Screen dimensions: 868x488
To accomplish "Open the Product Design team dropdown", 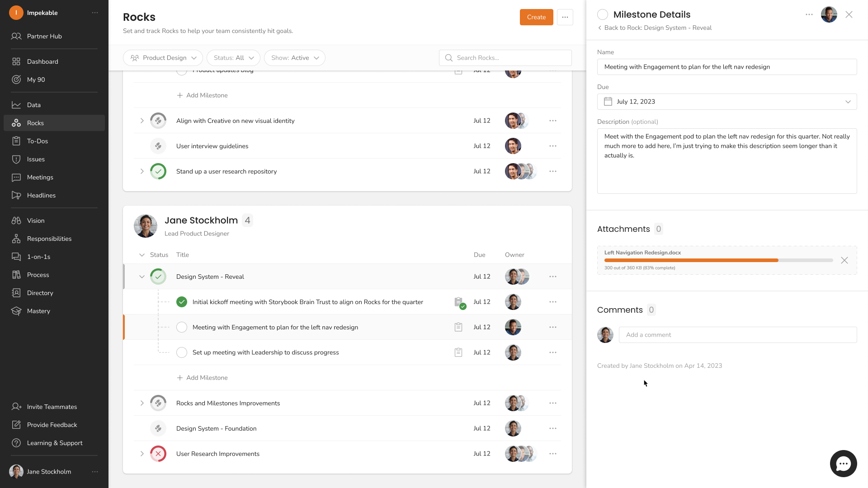I will [x=163, y=58].
